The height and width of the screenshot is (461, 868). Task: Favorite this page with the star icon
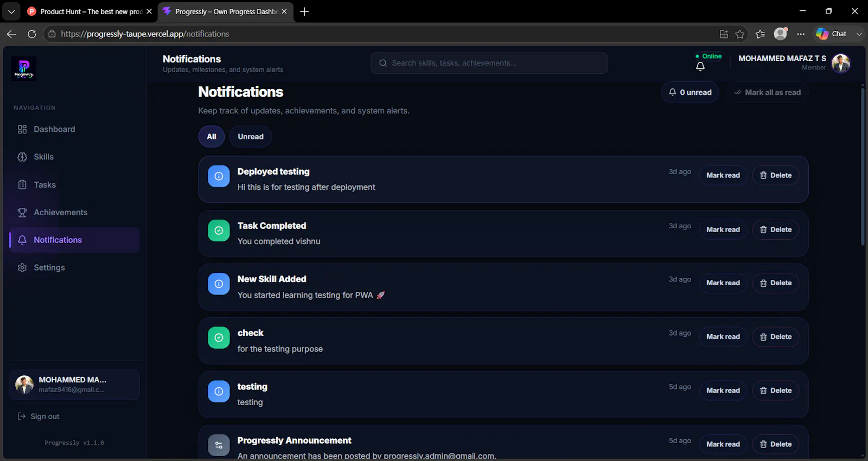pyautogui.click(x=740, y=34)
